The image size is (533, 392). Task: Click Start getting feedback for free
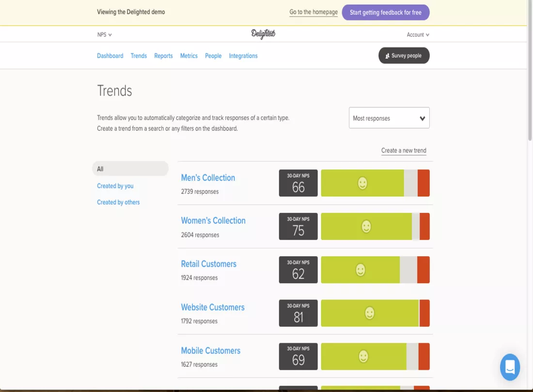point(386,12)
